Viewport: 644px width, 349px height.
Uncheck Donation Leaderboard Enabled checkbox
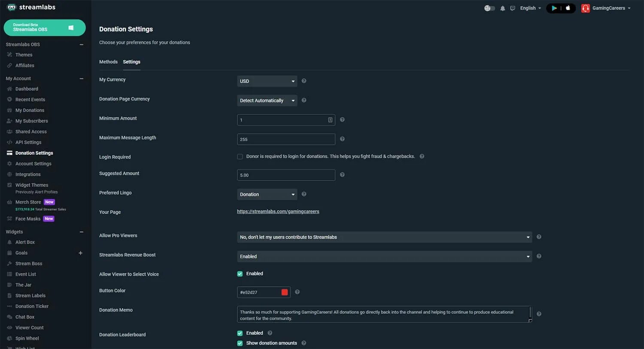coord(240,333)
